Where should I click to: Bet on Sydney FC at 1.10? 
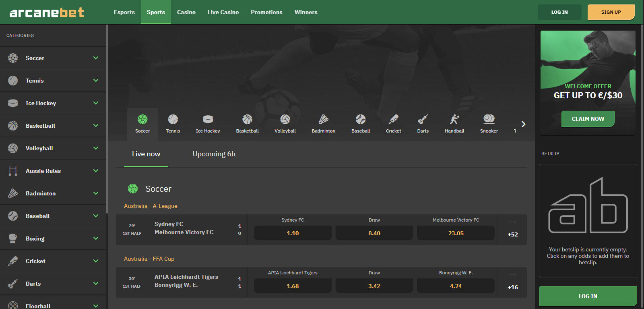(x=293, y=233)
